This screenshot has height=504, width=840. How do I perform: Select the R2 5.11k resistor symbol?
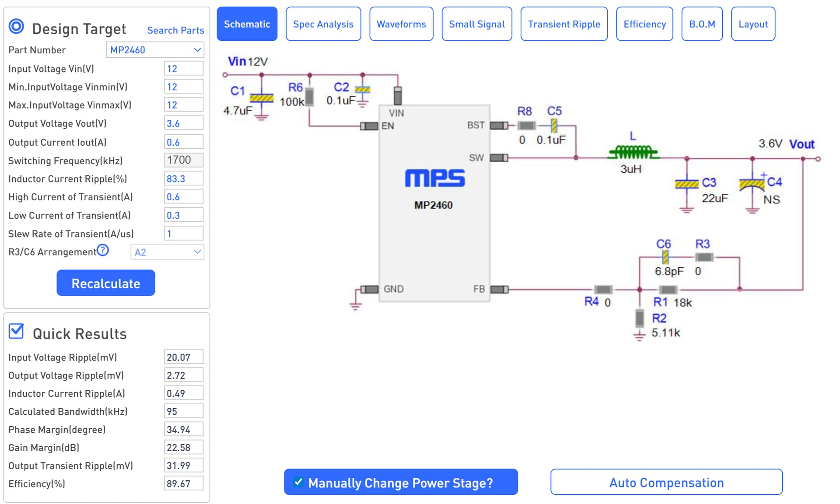pos(639,318)
